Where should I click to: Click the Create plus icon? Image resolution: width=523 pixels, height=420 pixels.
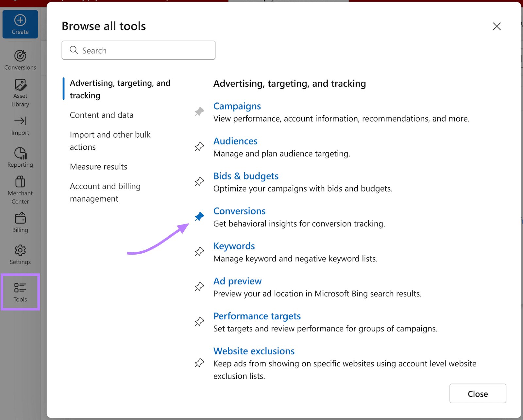click(x=20, y=21)
